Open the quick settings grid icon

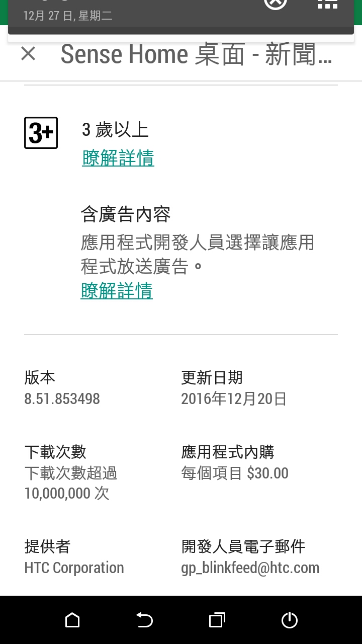pos(327,4)
